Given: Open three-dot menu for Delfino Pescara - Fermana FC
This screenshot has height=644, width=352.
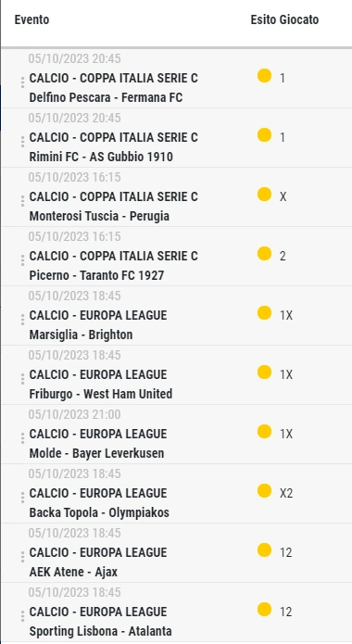Looking at the screenshot, I should pyautogui.click(x=22, y=82).
